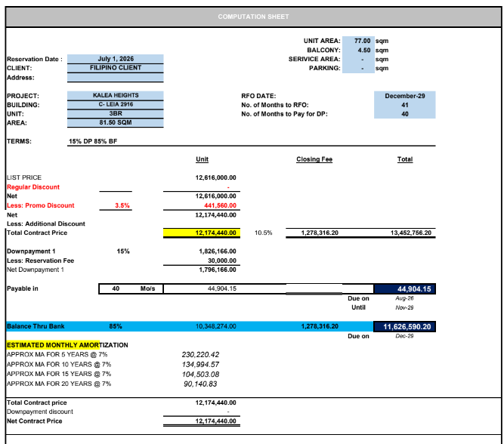Select the promo discount amount 441,560.00
The height and width of the screenshot is (444, 504).
pyautogui.click(x=220, y=205)
